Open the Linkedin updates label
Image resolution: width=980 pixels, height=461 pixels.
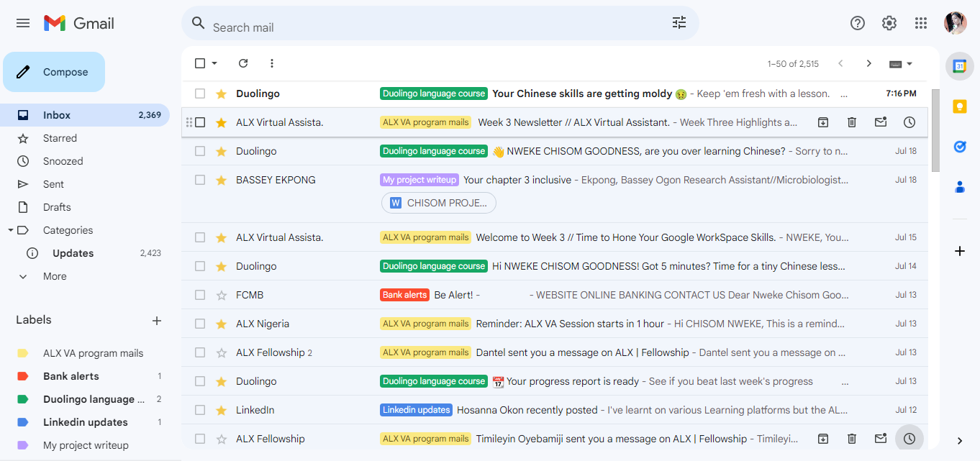tap(85, 422)
